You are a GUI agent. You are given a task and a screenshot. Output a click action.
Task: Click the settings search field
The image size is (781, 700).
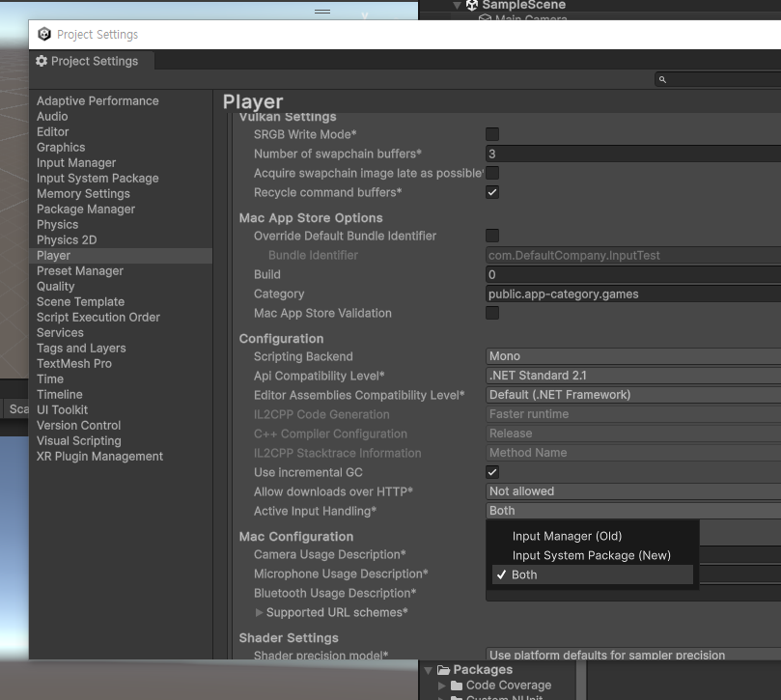717,79
